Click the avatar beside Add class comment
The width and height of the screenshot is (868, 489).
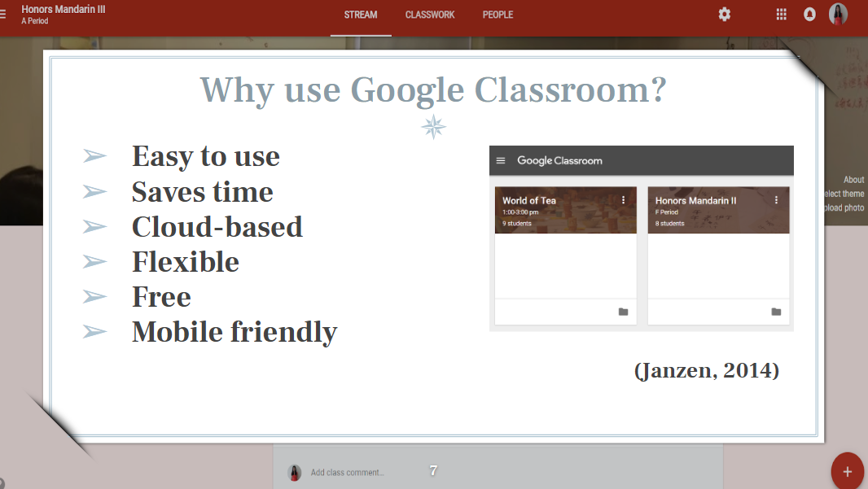coord(295,473)
